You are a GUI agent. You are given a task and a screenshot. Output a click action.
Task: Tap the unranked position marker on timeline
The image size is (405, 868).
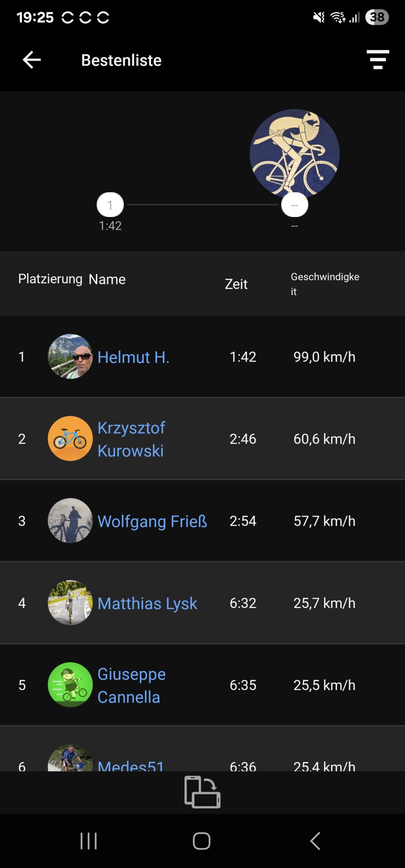(x=295, y=205)
